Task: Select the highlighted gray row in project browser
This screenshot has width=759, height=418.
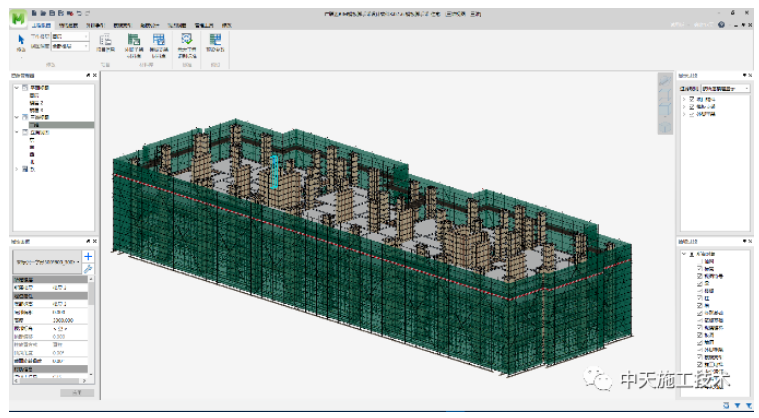Action: coord(61,125)
